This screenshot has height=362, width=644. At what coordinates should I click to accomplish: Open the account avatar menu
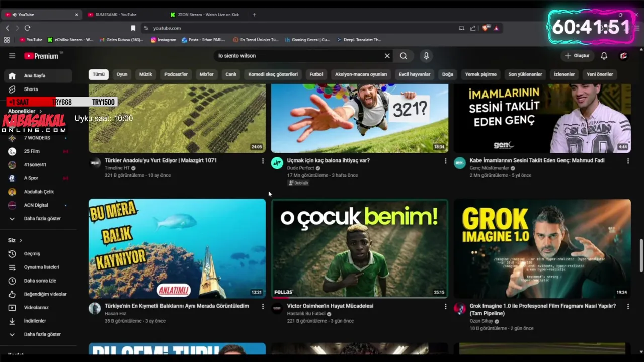coord(624,56)
